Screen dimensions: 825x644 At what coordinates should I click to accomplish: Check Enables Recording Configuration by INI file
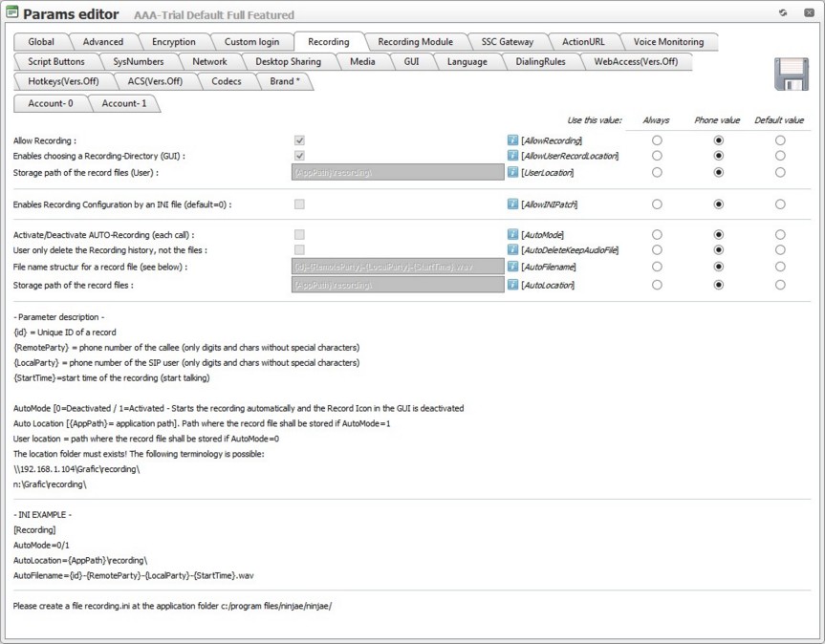(x=300, y=204)
